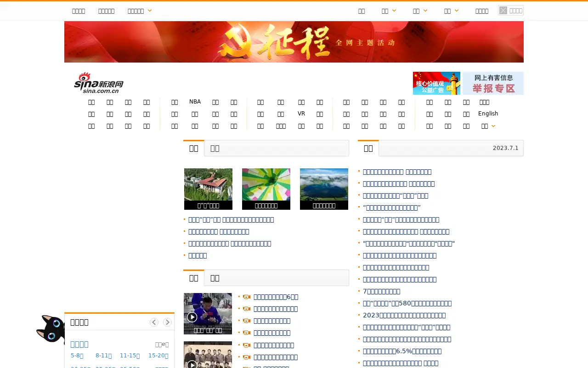Click the red 征程 banner

pyautogui.click(x=294, y=42)
